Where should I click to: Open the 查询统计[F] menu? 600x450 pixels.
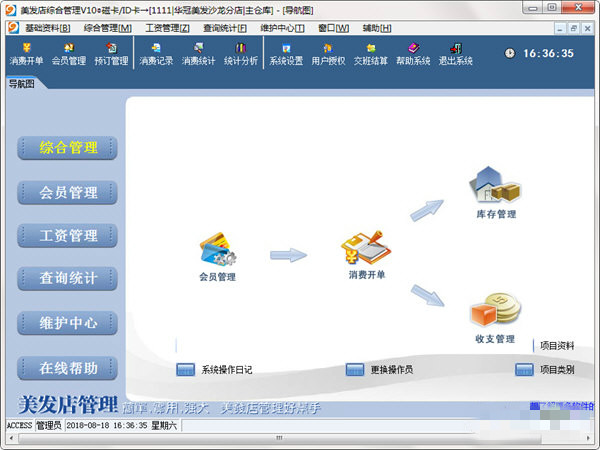point(225,28)
